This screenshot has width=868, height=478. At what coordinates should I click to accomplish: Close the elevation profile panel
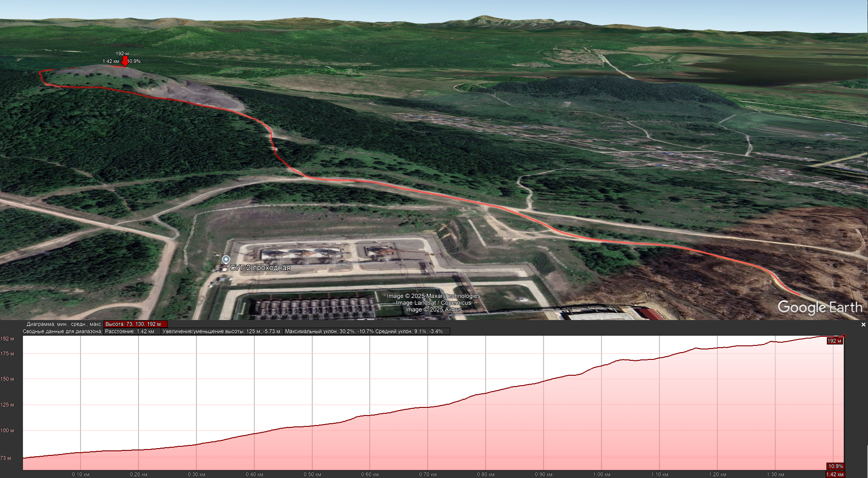tap(863, 325)
